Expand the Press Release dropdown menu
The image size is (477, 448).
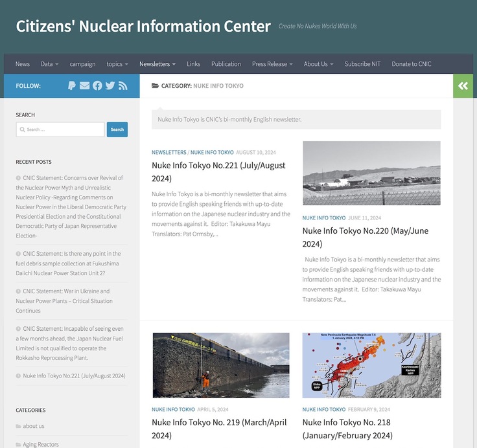[x=272, y=64]
